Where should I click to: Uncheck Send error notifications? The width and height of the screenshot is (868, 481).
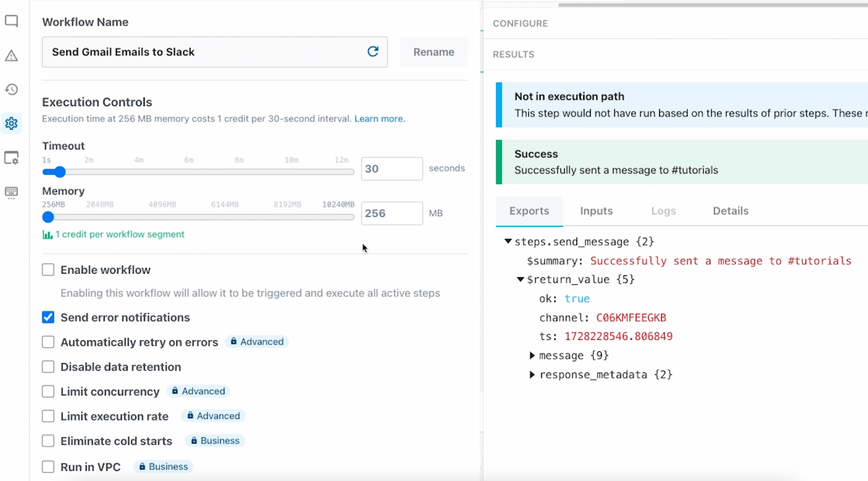[48, 317]
